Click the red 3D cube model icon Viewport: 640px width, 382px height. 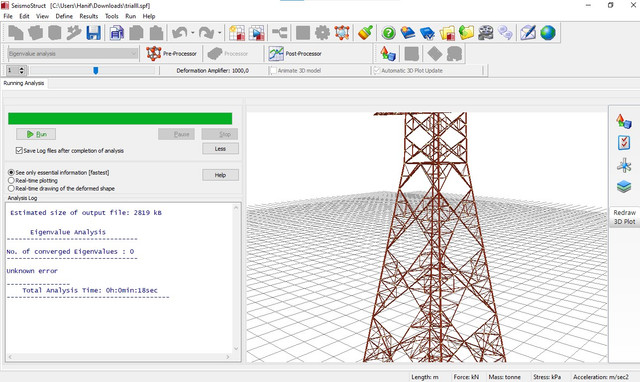tap(342, 33)
